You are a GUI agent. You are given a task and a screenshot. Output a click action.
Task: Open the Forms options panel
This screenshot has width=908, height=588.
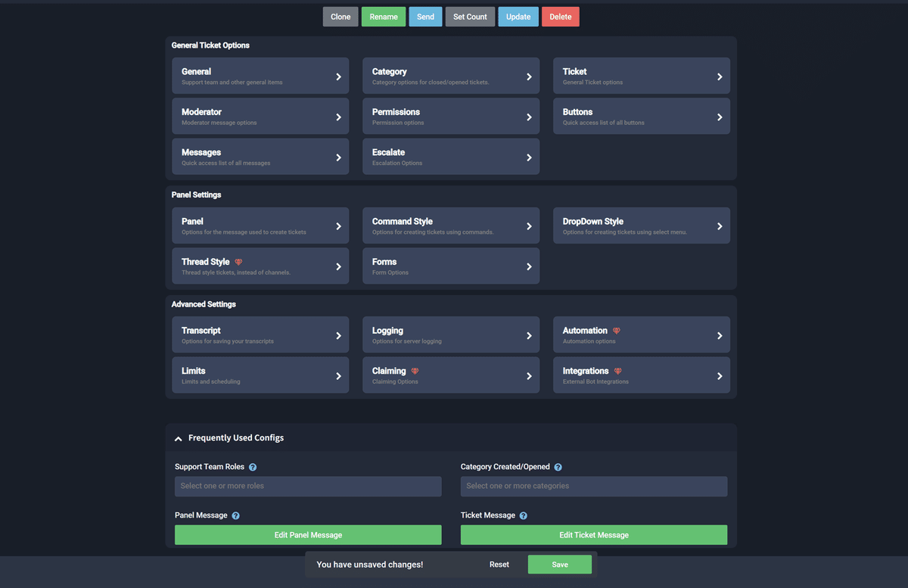451,266
